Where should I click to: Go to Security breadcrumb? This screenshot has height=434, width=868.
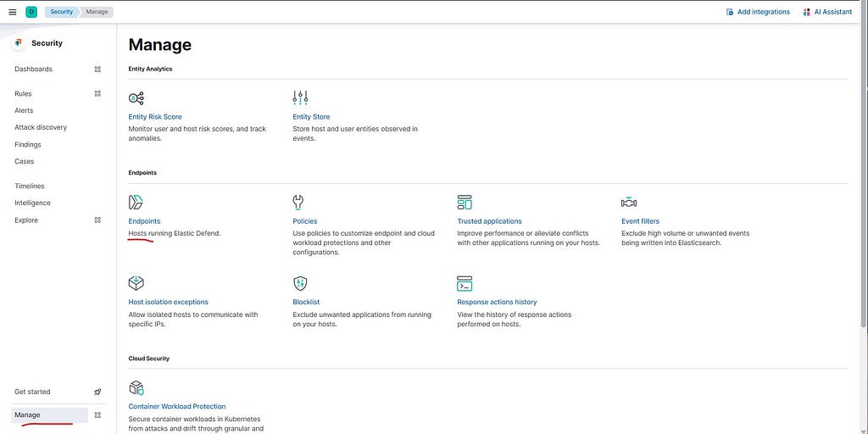[61, 12]
